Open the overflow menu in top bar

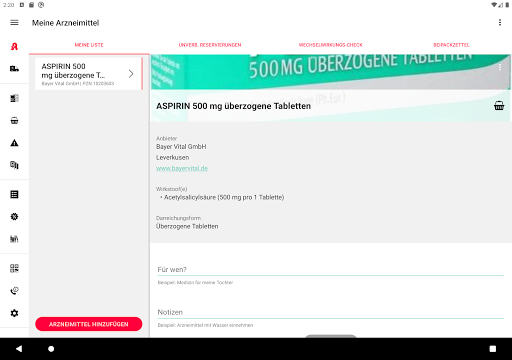click(x=500, y=22)
